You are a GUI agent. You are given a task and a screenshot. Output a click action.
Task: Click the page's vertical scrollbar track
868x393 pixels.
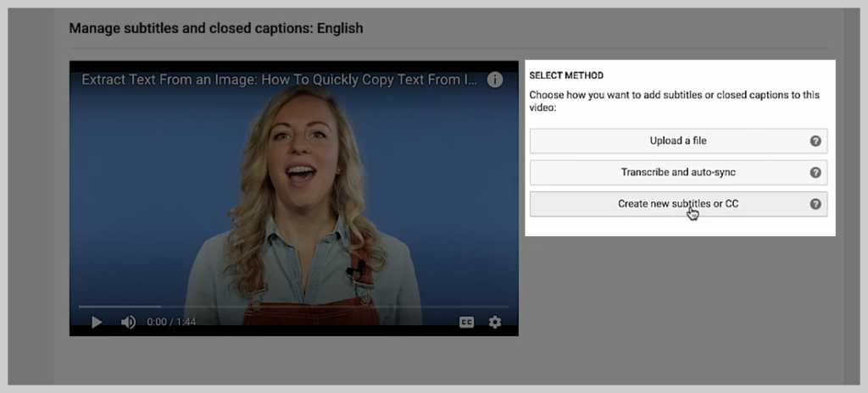coord(852,196)
